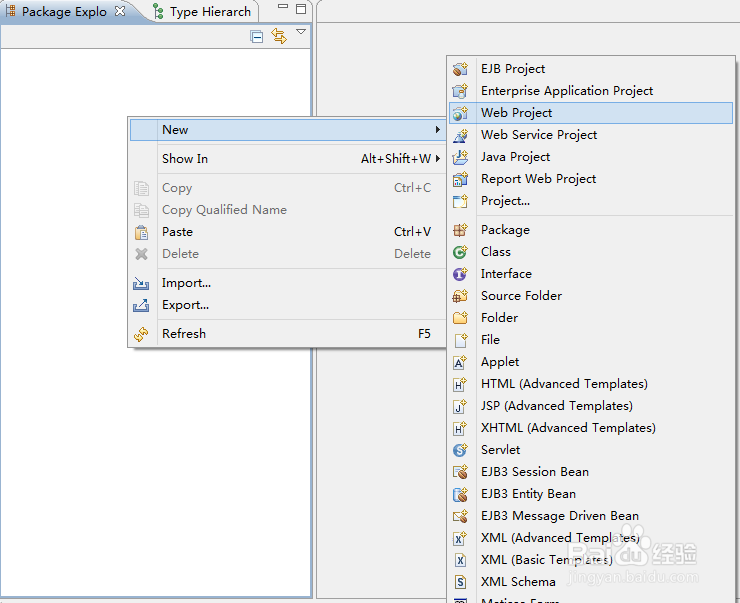Maximize the Package Explorer view panel

click(301, 9)
